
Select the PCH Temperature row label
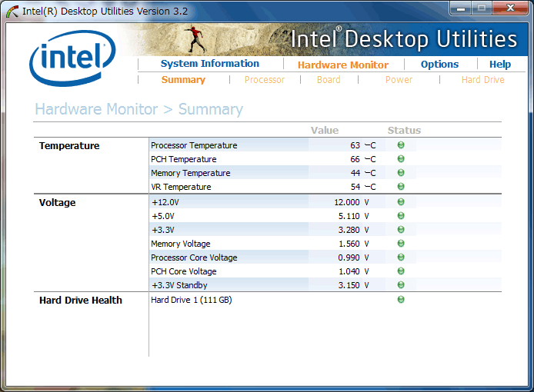pos(184,159)
